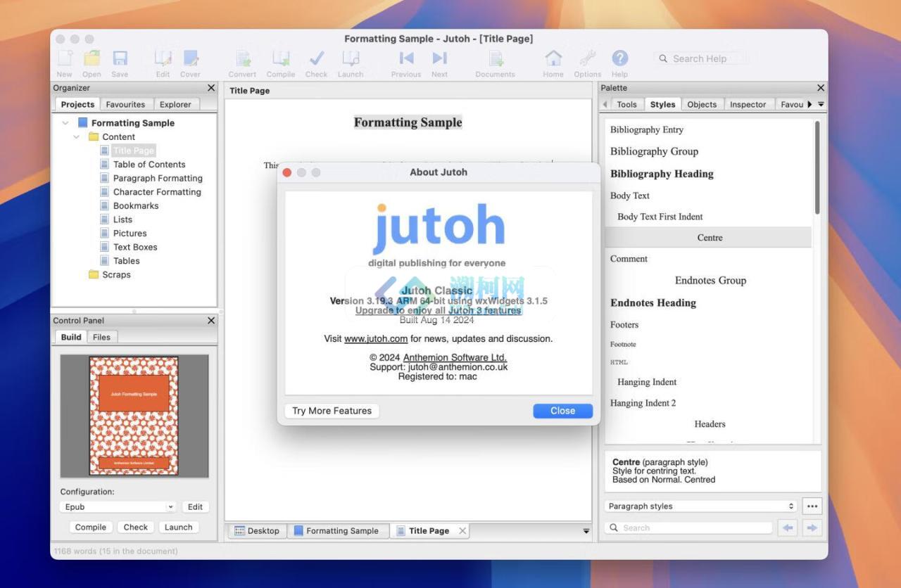Select Character Formatting document
The image size is (901, 588).
tap(157, 192)
